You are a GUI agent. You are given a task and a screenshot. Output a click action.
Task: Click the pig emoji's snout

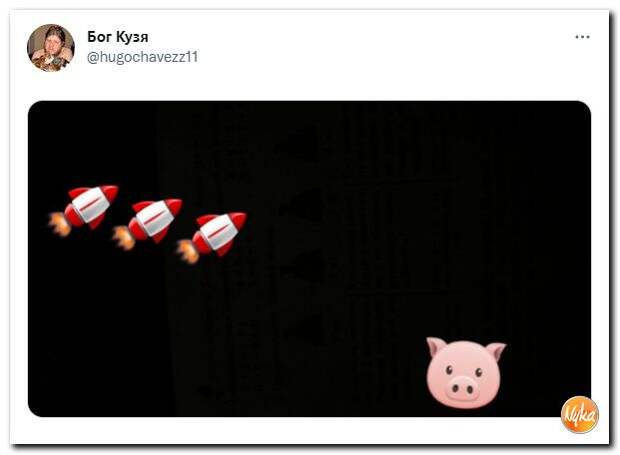(x=462, y=387)
